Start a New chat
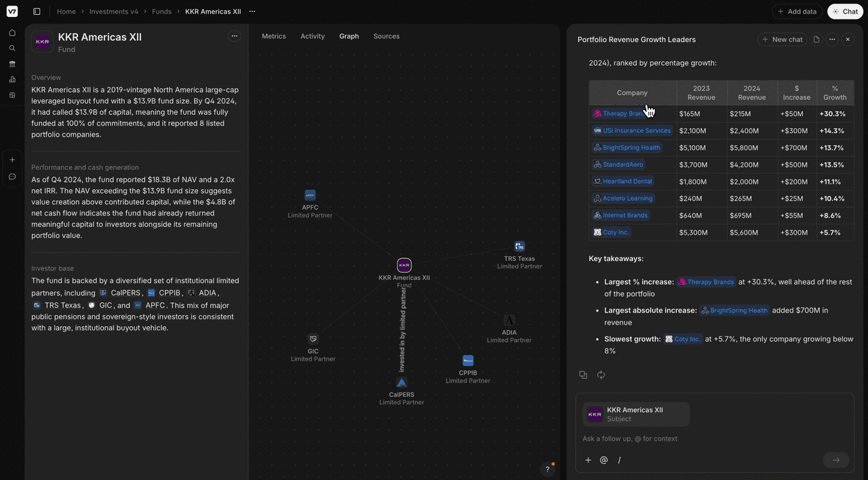 tap(783, 39)
